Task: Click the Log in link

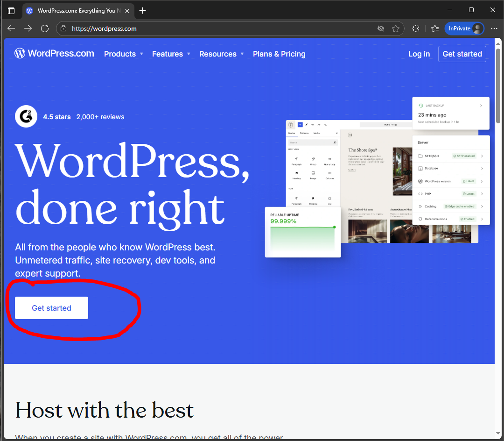Action: [x=419, y=54]
